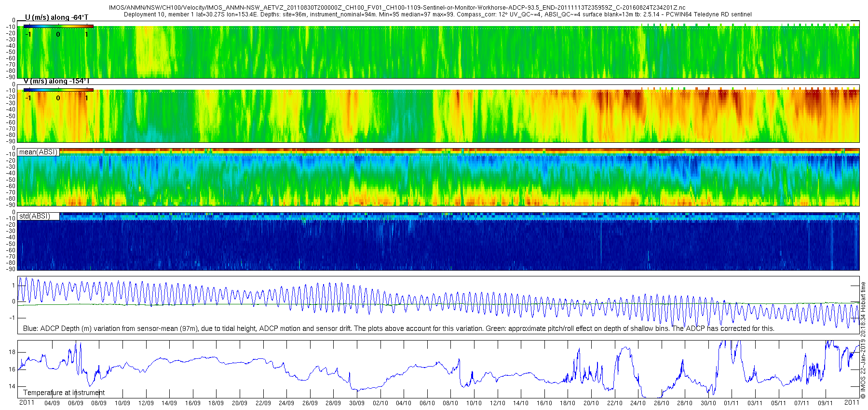This screenshot has width=868, height=410.
Task: Click the blue ADCP depth description text
Action: coord(399,328)
